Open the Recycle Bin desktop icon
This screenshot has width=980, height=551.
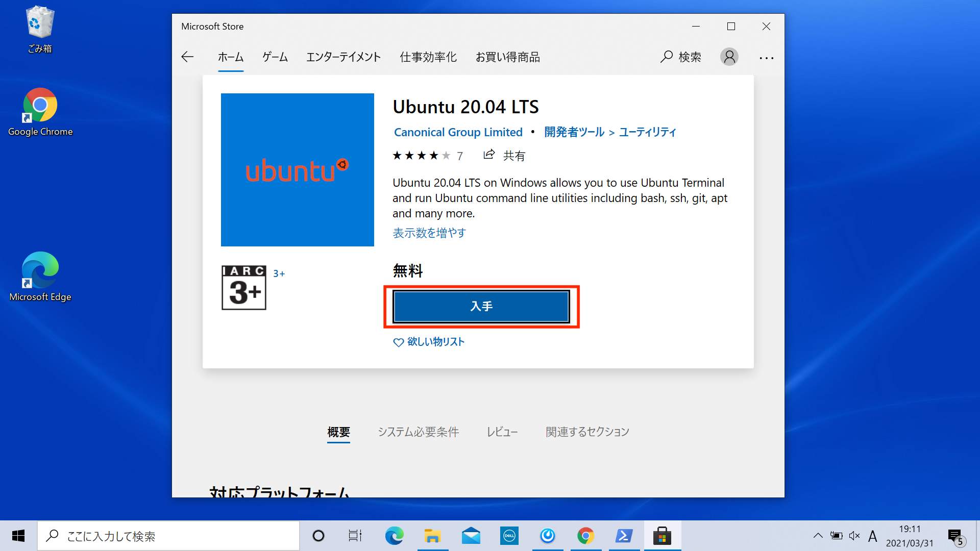tap(40, 30)
